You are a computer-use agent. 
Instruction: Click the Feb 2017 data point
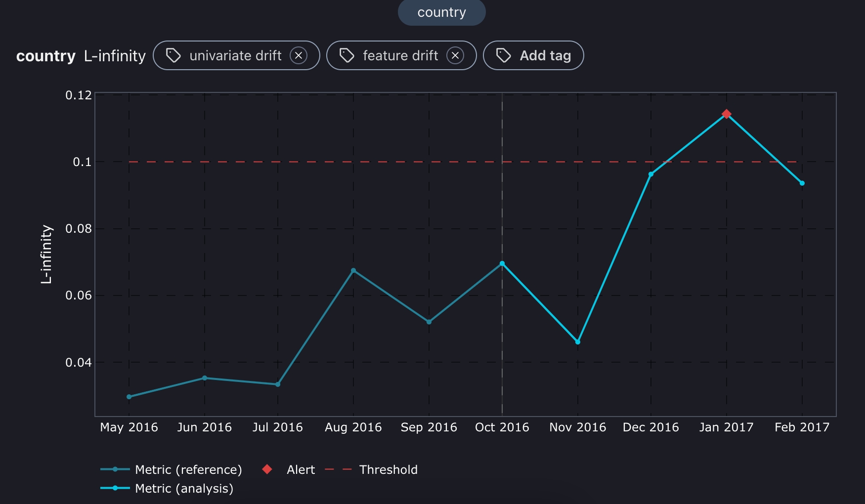pos(802,183)
